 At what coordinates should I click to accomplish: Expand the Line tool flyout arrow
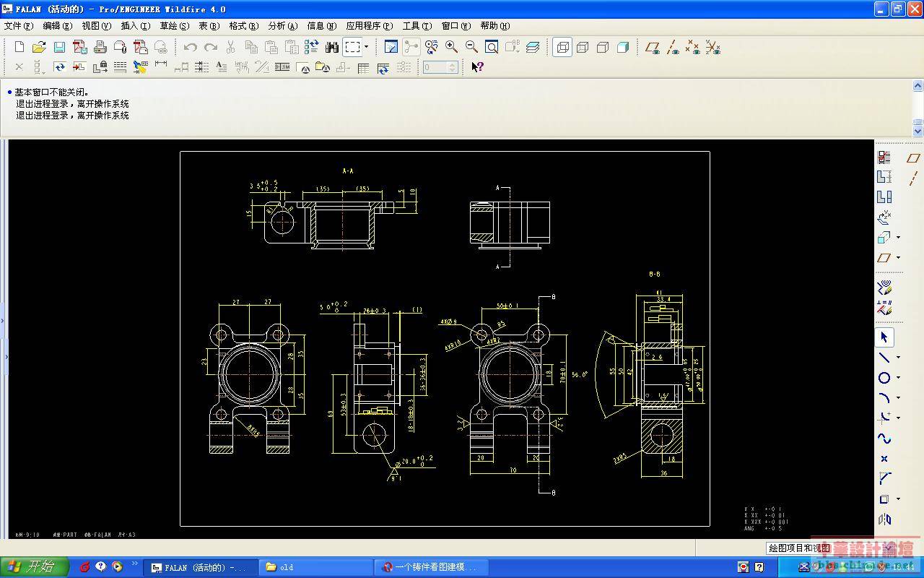coord(898,358)
